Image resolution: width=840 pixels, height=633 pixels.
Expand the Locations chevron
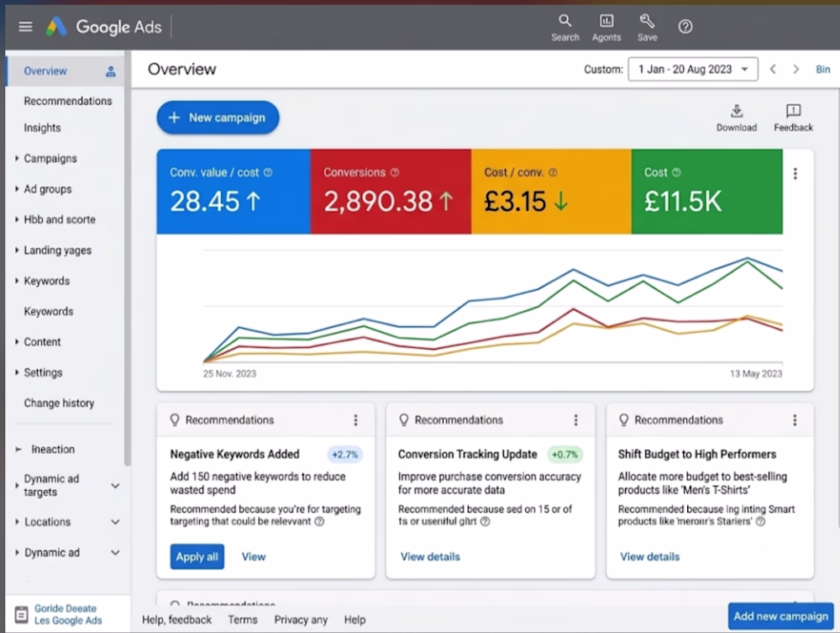click(115, 522)
